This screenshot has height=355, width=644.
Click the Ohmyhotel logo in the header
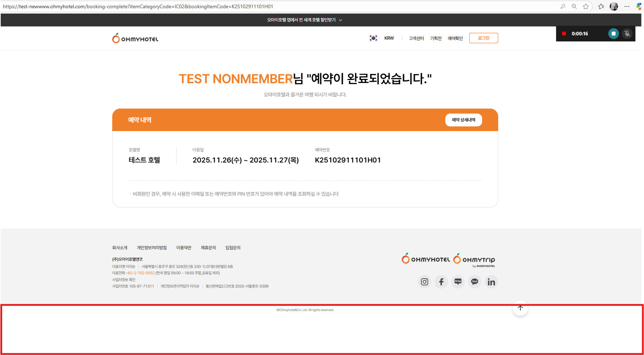pyautogui.click(x=135, y=38)
